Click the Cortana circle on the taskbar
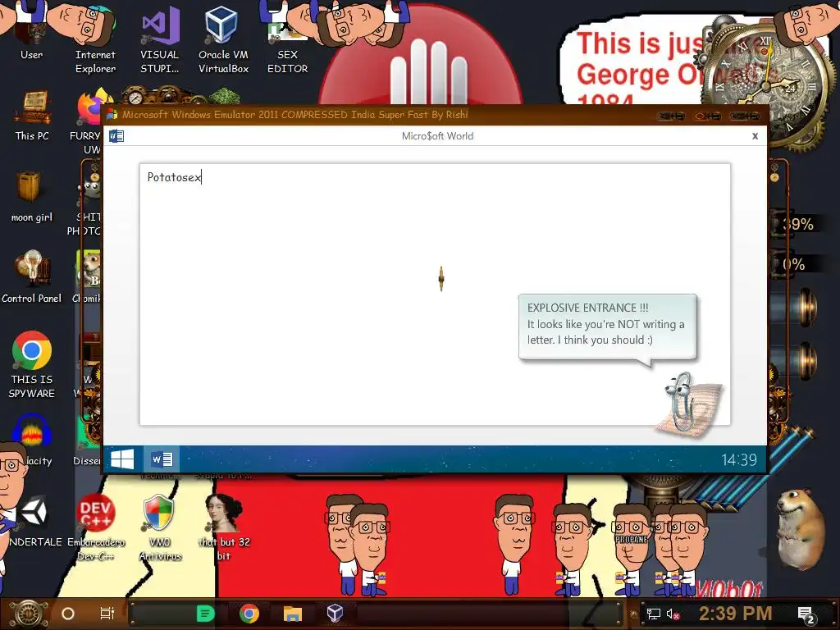 coord(68,614)
